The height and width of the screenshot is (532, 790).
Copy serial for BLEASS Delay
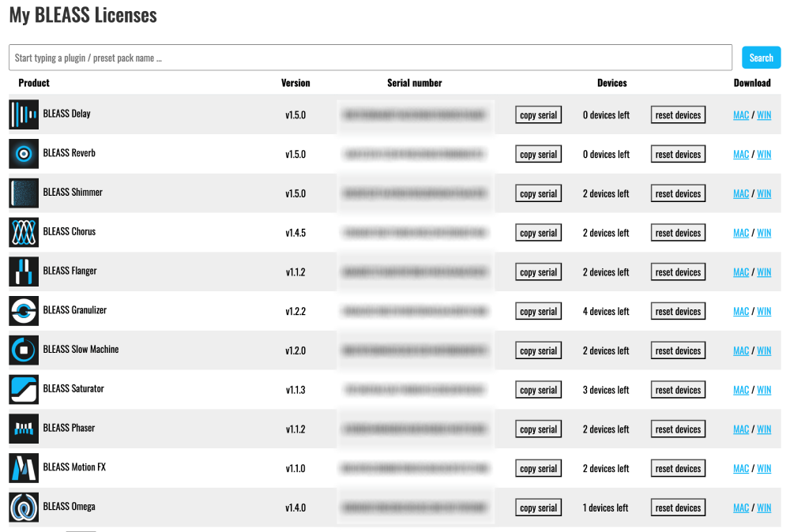(x=538, y=115)
